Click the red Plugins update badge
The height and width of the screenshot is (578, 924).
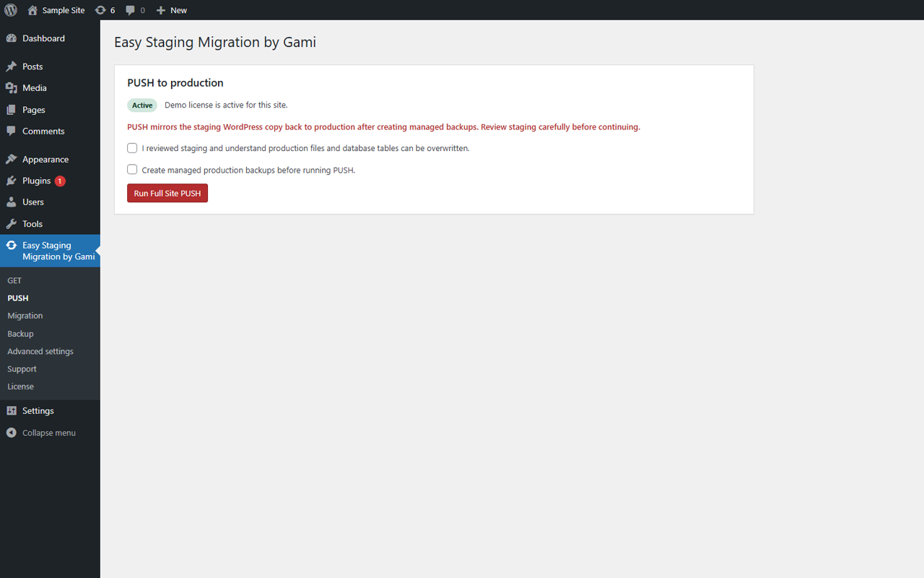pyautogui.click(x=60, y=181)
